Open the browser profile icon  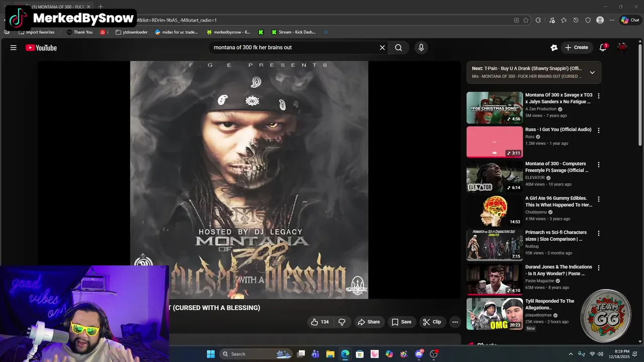[x=600, y=20]
